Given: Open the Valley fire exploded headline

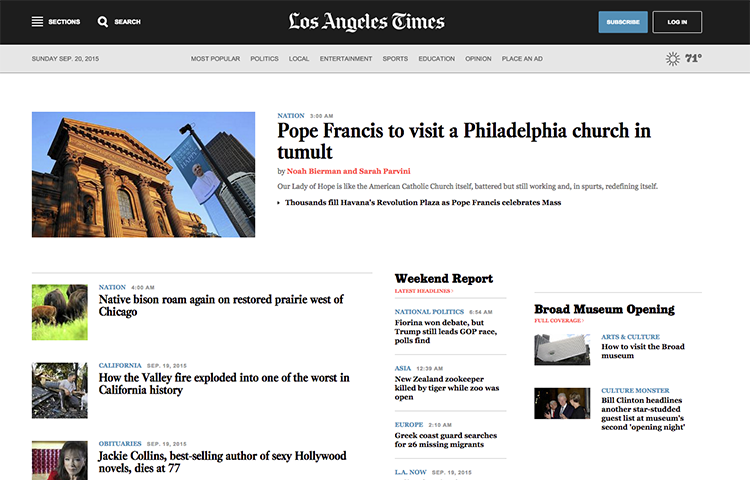Looking at the screenshot, I should tap(224, 384).
